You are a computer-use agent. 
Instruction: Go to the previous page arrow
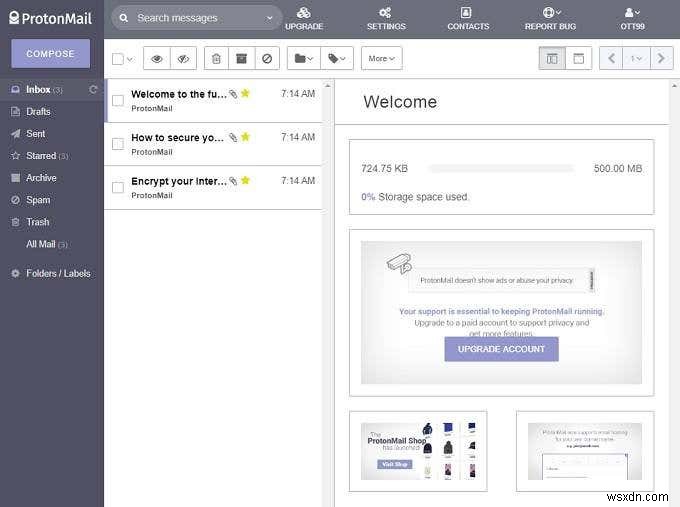pos(611,58)
